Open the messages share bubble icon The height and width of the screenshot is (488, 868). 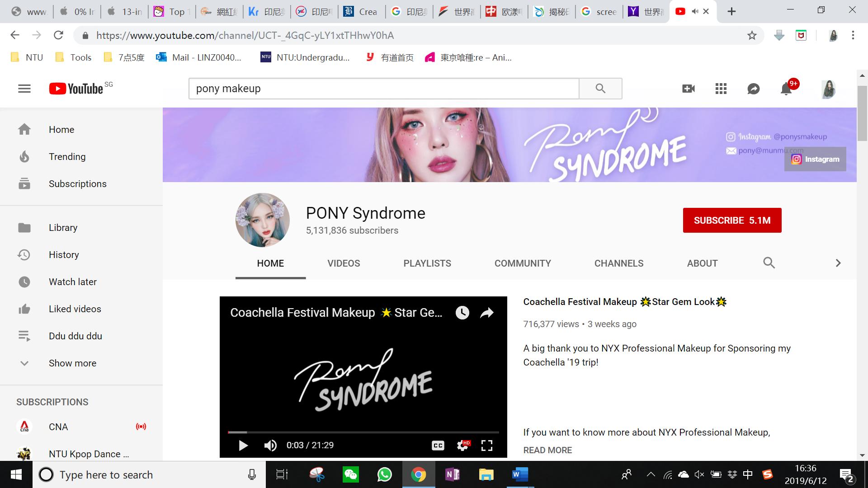pos(753,89)
